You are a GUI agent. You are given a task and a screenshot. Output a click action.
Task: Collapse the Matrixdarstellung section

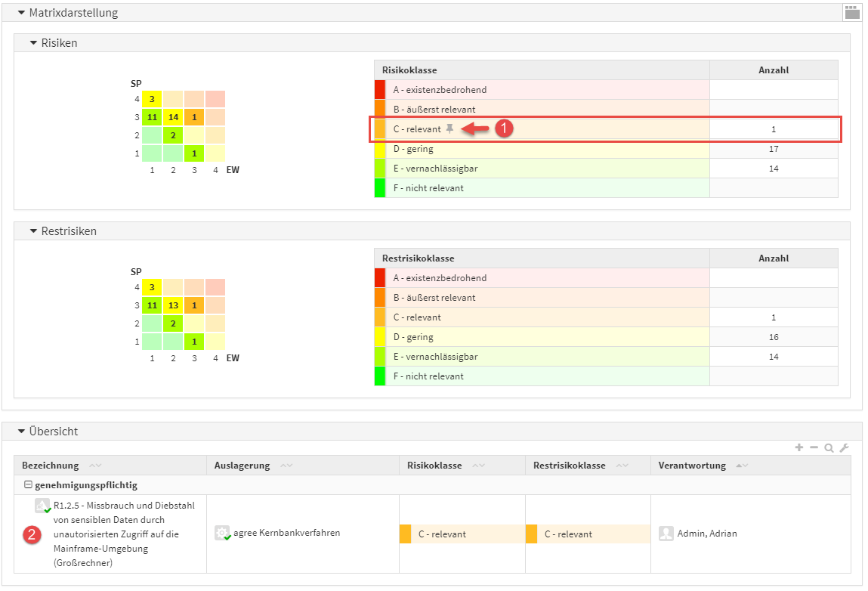[x=21, y=13]
